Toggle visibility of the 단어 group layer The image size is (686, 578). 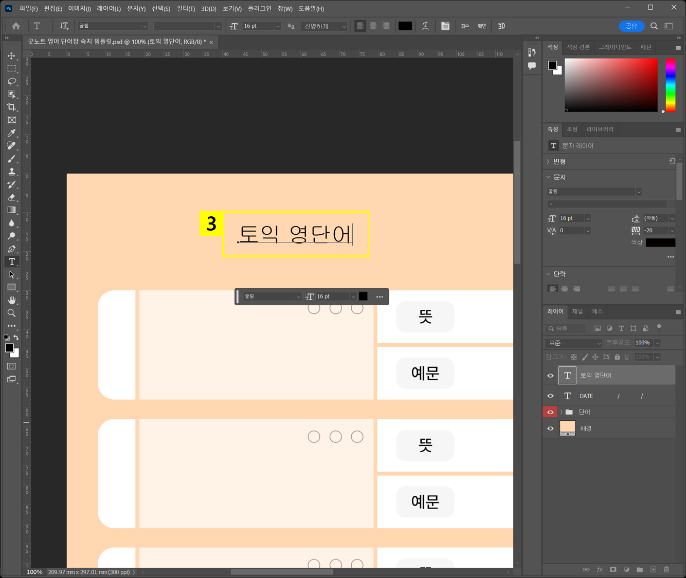(550, 412)
